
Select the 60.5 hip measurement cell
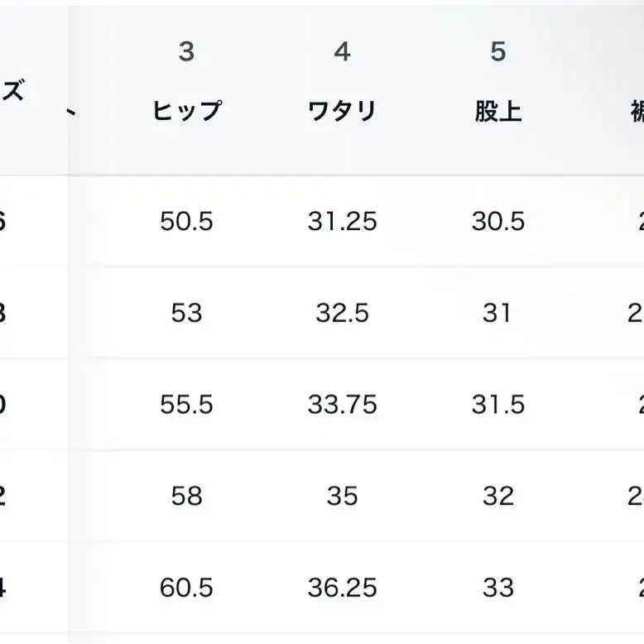click(186, 589)
